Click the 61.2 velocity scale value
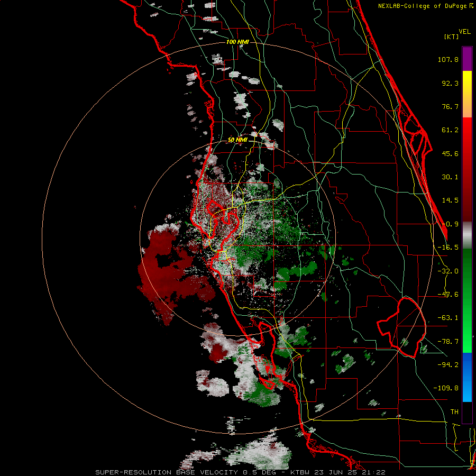Image resolution: width=476 pixels, height=476 pixels. coord(450,130)
